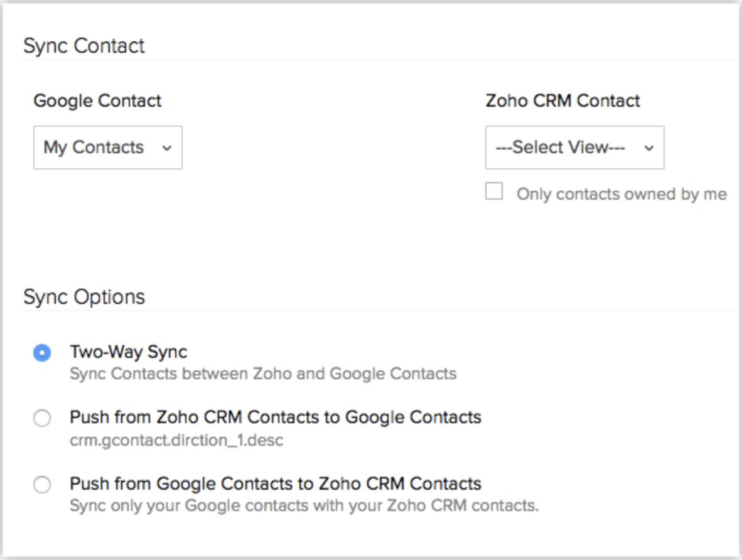
Task: Select the Two-Way Sync radio button
Action: point(42,353)
